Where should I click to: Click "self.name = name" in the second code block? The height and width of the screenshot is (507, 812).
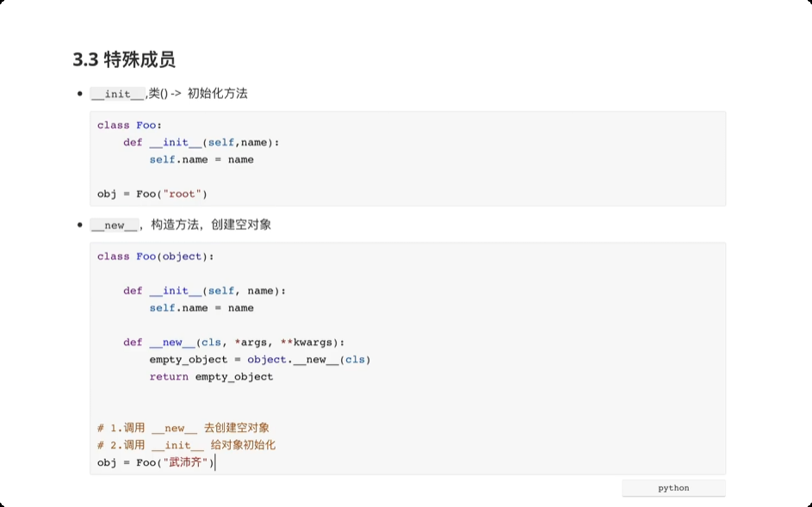(x=201, y=307)
